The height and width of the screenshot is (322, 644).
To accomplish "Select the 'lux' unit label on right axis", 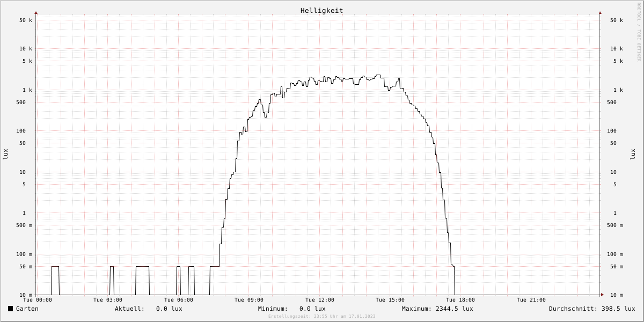I will coord(633,154).
